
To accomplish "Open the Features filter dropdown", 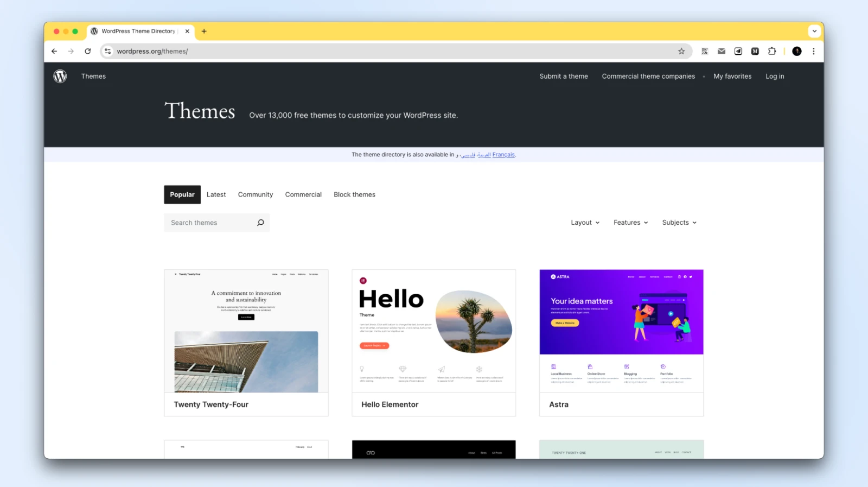I will [x=630, y=223].
